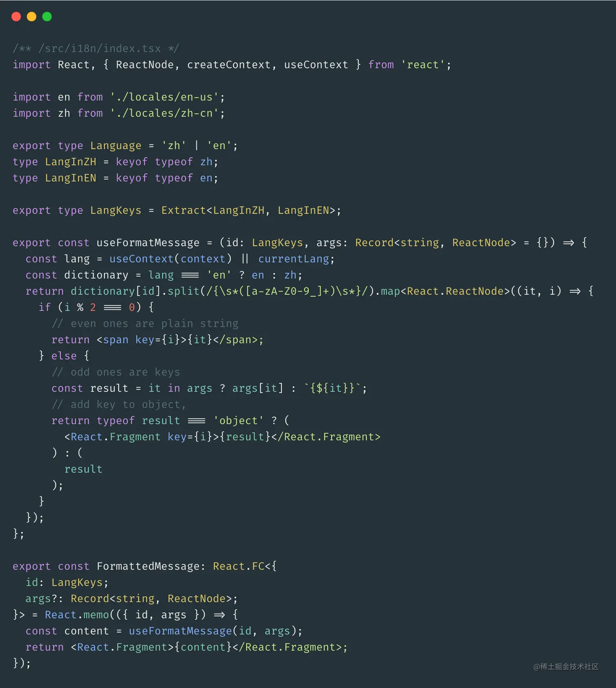
Task: Click the dictionary variable declaration
Action: click(x=96, y=275)
